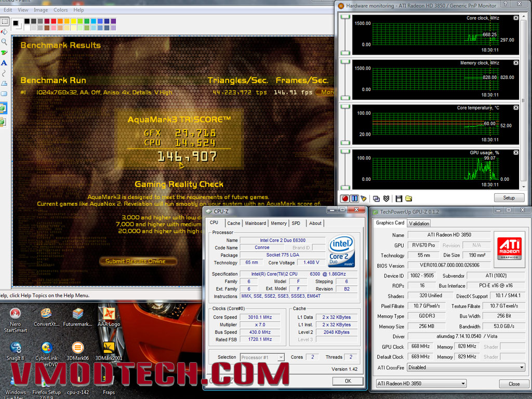Switch to the Validation tab in GPU-Z
Viewport: 532px width, 399px height.
click(419, 223)
